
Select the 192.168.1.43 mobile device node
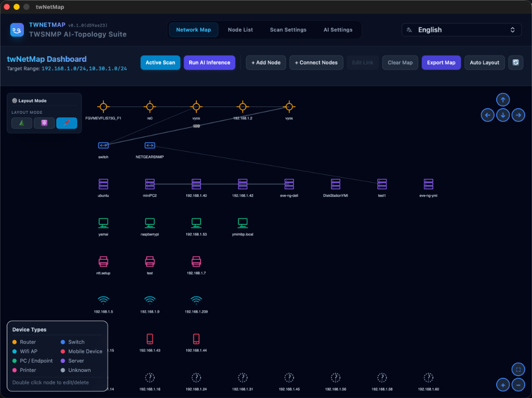point(150,339)
